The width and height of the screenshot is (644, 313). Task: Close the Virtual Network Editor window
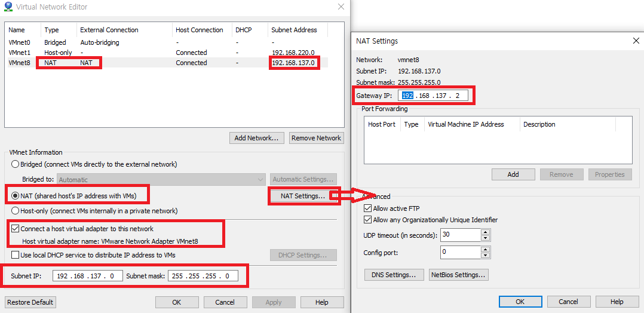(341, 7)
